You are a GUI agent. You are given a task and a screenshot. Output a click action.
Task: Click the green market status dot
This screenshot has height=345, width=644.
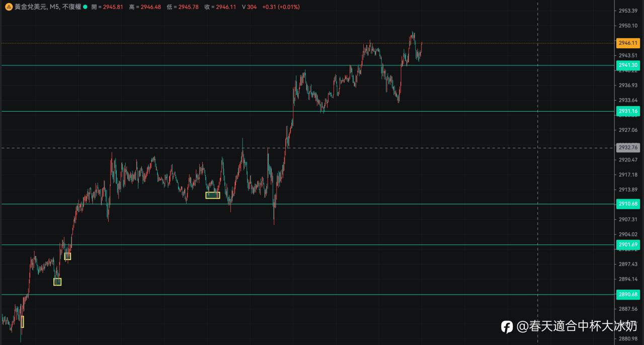[x=85, y=7]
